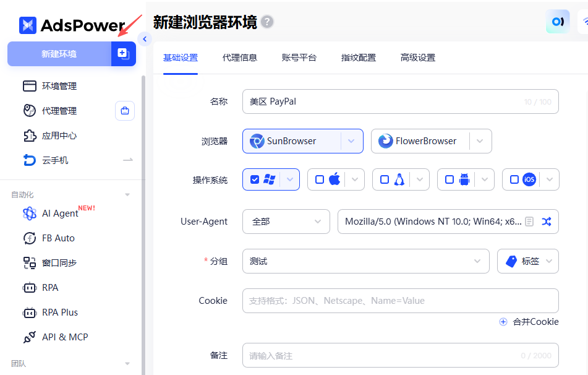Open AI Agent in the sidebar

pos(60,213)
